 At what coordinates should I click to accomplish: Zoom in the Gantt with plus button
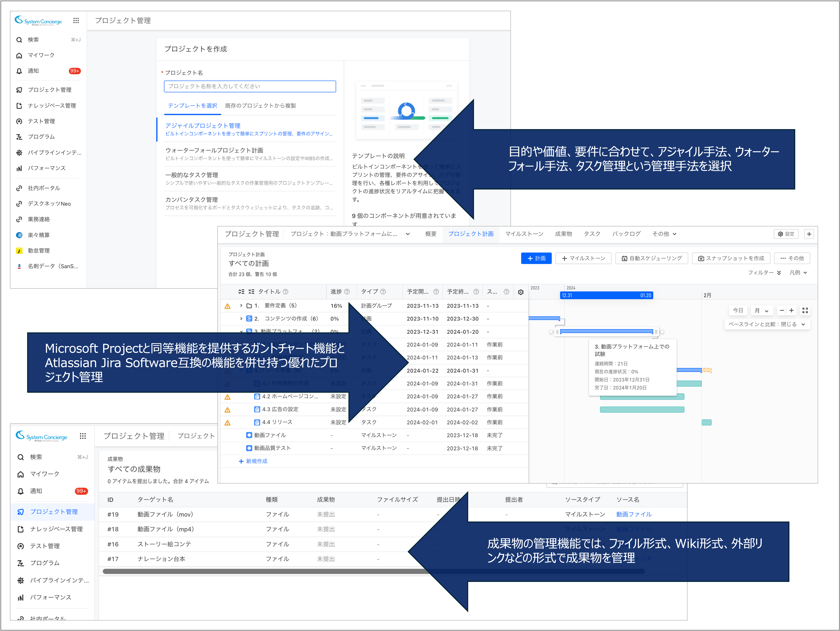[791, 311]
